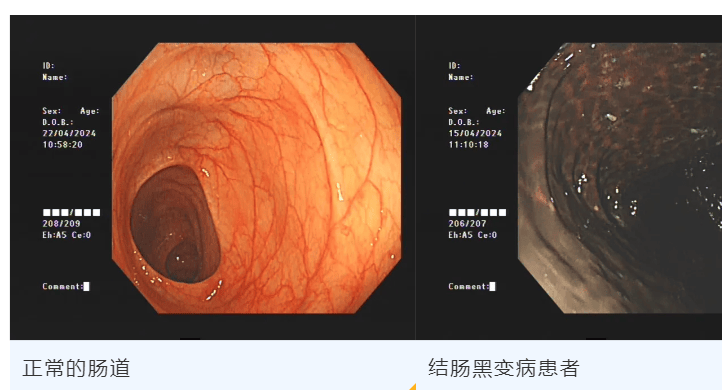Select date 15/04/2024 in right image
The width and height of the screenshot is (722, 390).
[x=475, y=134]
